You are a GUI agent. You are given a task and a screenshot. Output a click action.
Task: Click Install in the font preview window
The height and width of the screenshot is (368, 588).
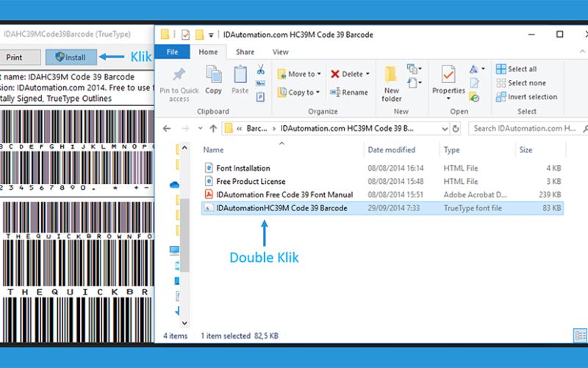[x=71, y=57]
